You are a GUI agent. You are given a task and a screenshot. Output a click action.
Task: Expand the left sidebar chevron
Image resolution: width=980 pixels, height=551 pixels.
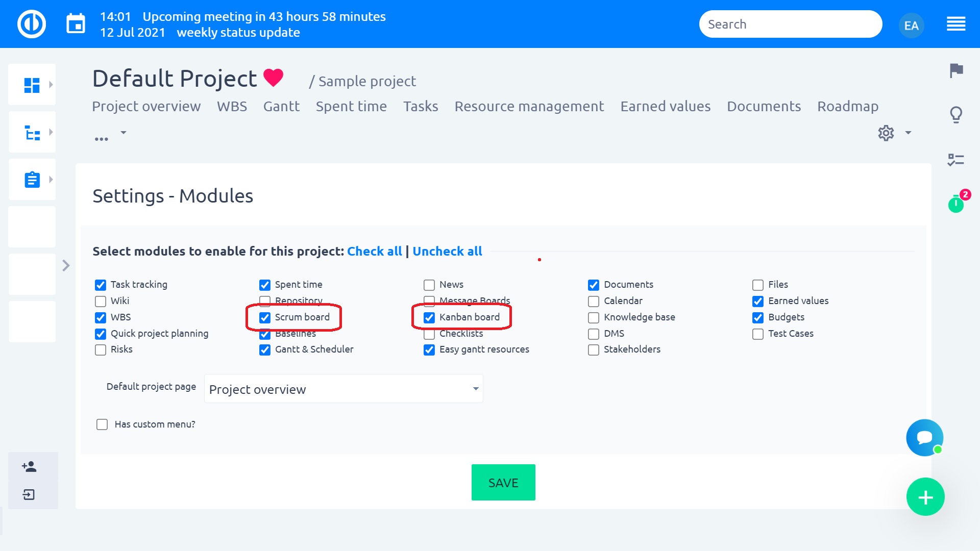pos(66,265)
